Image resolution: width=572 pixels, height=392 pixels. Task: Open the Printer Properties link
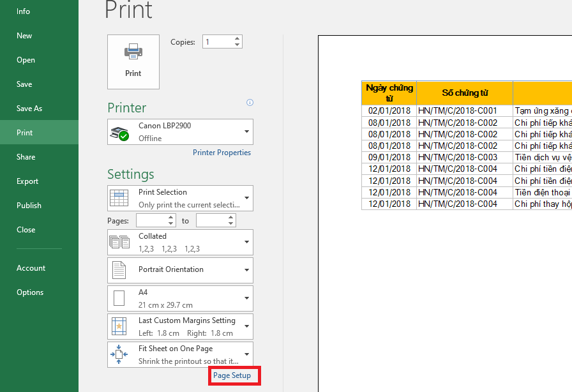point(222,153)
